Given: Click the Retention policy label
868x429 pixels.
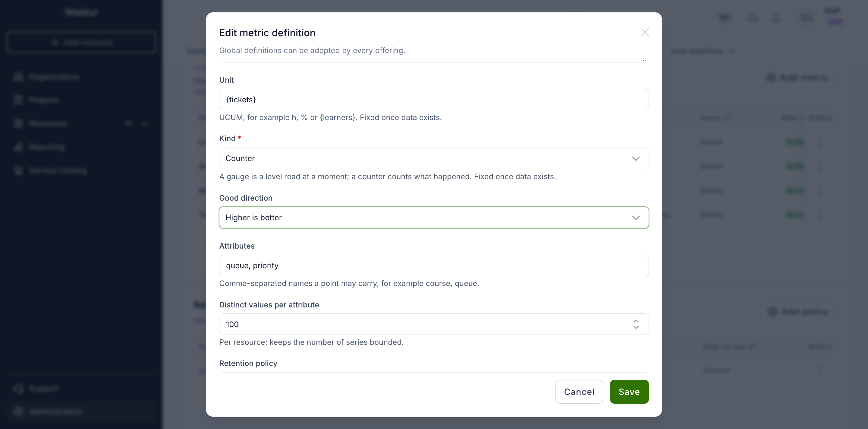Looking at the screenshot, I should tap(248, 363).
